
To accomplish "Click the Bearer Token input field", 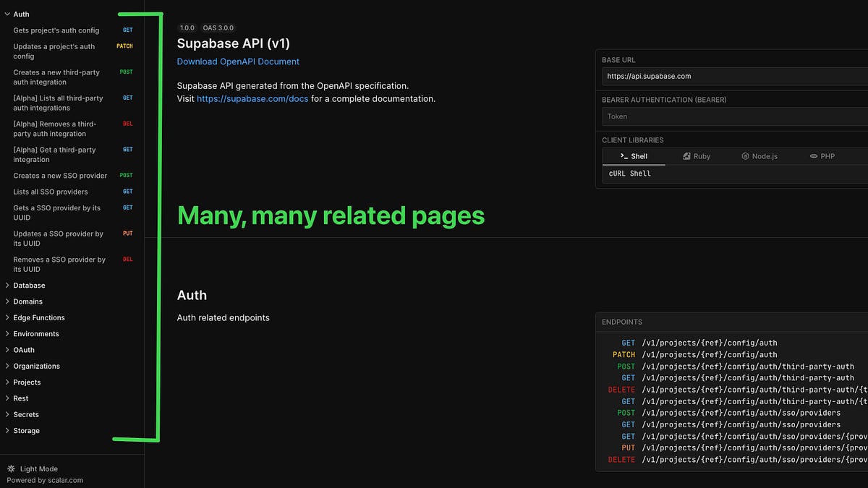I will (735, 116).
